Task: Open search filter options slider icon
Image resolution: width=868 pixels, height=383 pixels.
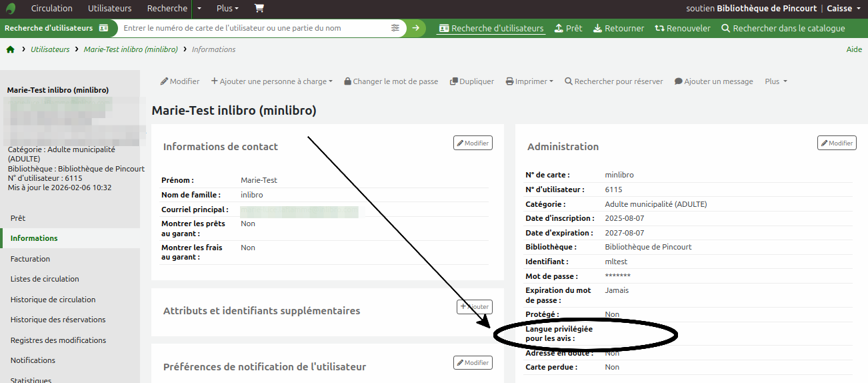Action: click(x=395, y=28)
